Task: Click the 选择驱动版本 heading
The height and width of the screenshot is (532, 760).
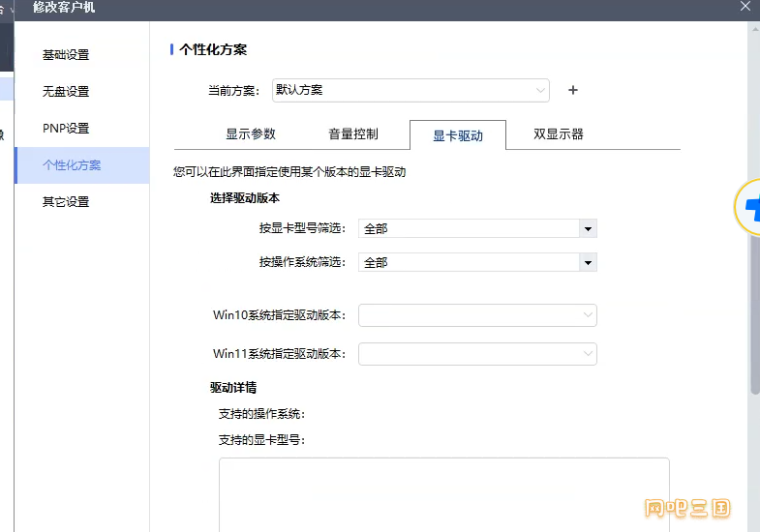Action: (245, 198)
